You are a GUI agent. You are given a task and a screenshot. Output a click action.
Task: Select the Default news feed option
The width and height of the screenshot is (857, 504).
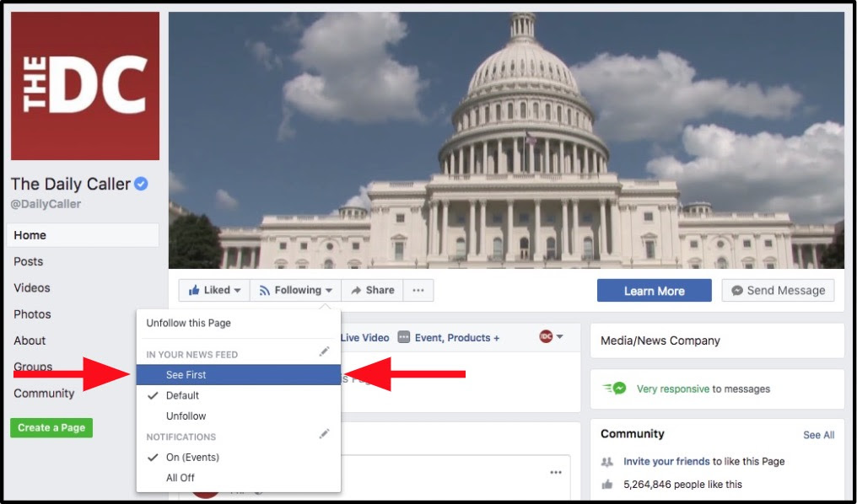(x=239, y=395)
